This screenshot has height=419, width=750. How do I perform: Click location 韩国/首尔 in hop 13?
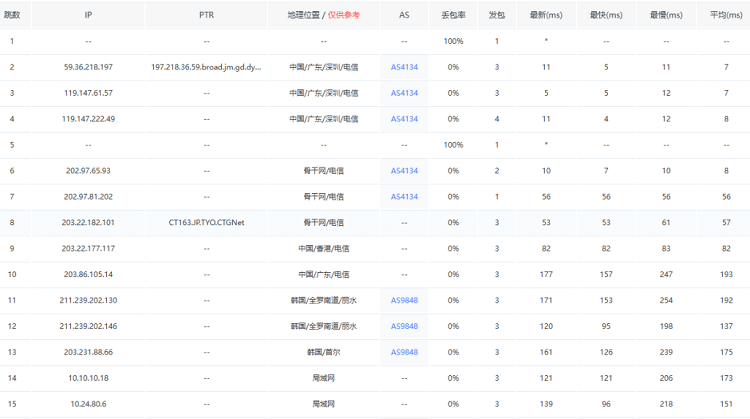coord(323,352)
